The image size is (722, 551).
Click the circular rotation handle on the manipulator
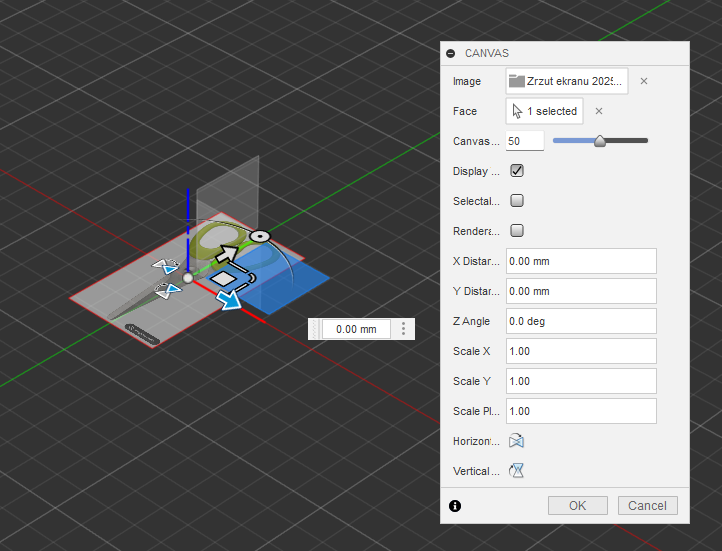[260, 236]
